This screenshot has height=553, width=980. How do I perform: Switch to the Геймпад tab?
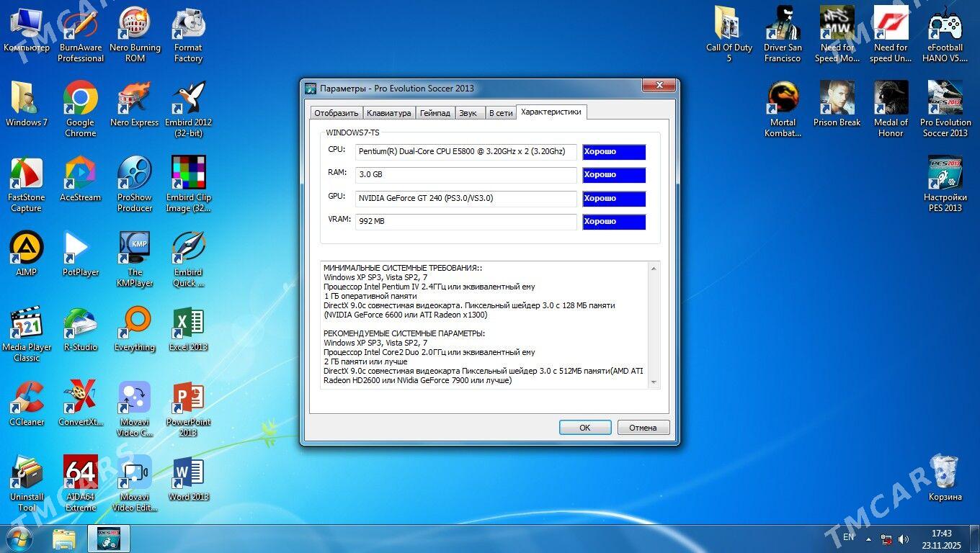click(435, 113)
